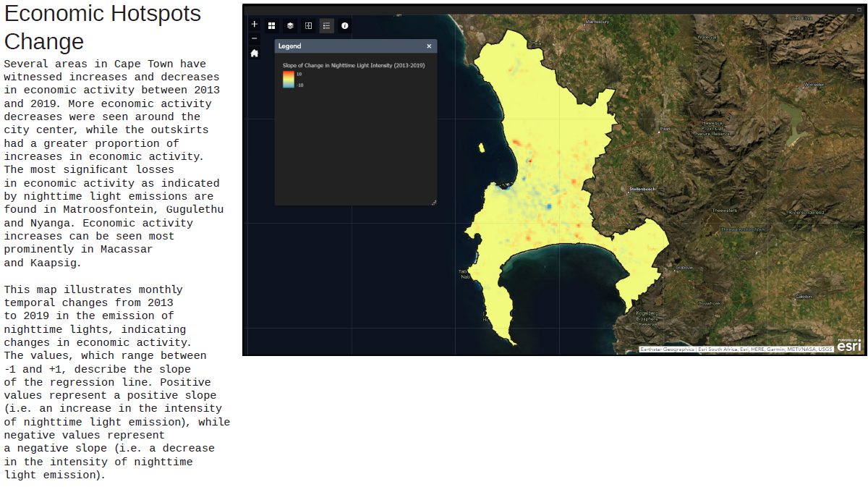Open the info panel via the i icon

pyautogui.click(x=345, y=25)
